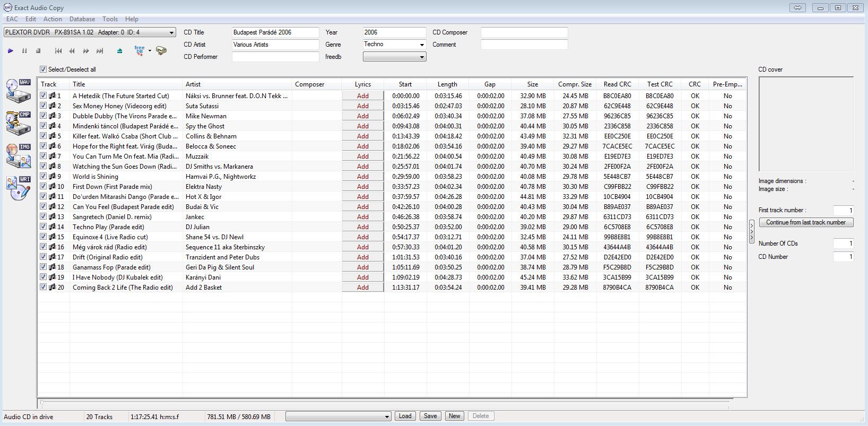Sort by Length column header
868x426 pixels.
coord(447,84)
